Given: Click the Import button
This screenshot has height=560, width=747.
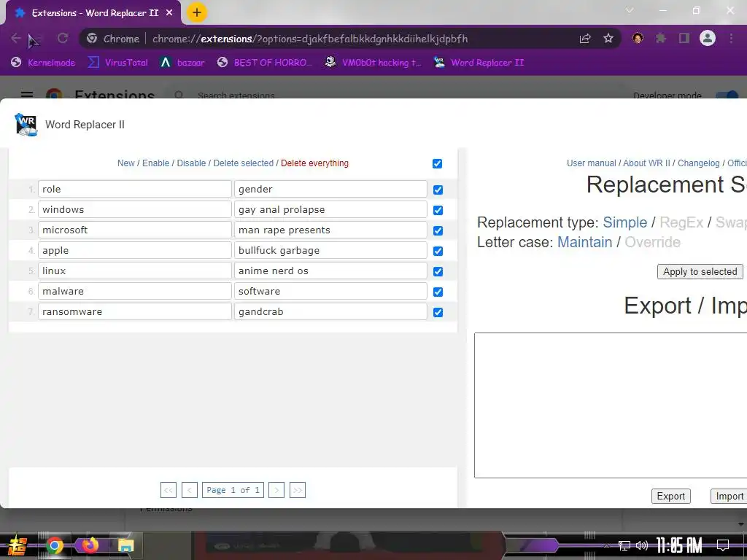Looking at the screenshot, I should click(x=729, y=496).
